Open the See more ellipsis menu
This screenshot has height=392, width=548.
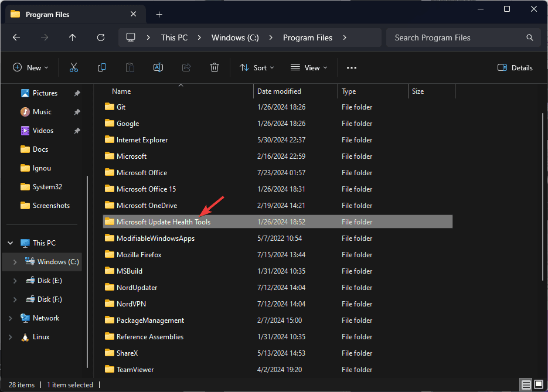click(x=351, y=68)
